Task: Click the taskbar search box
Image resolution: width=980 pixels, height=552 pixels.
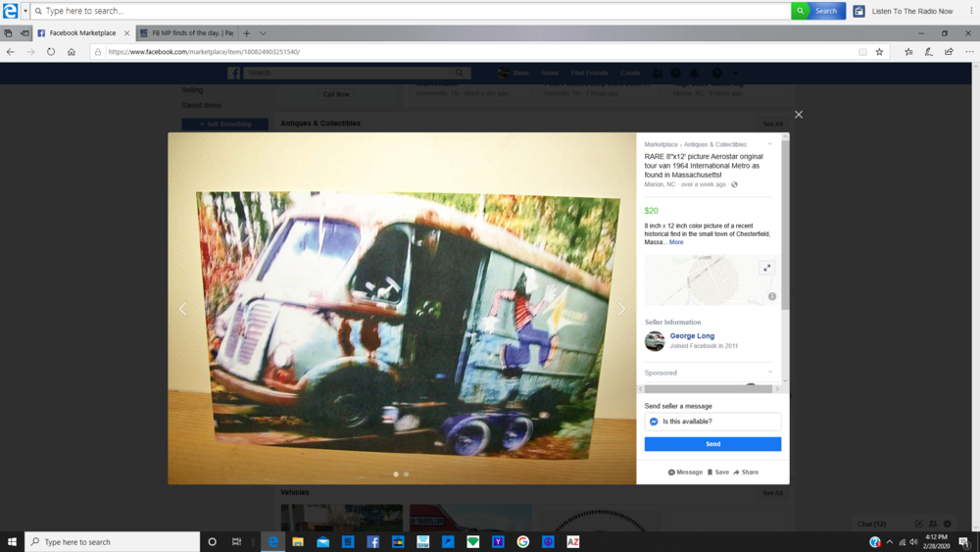Action: pyautogui.click(x=113, y=541)
